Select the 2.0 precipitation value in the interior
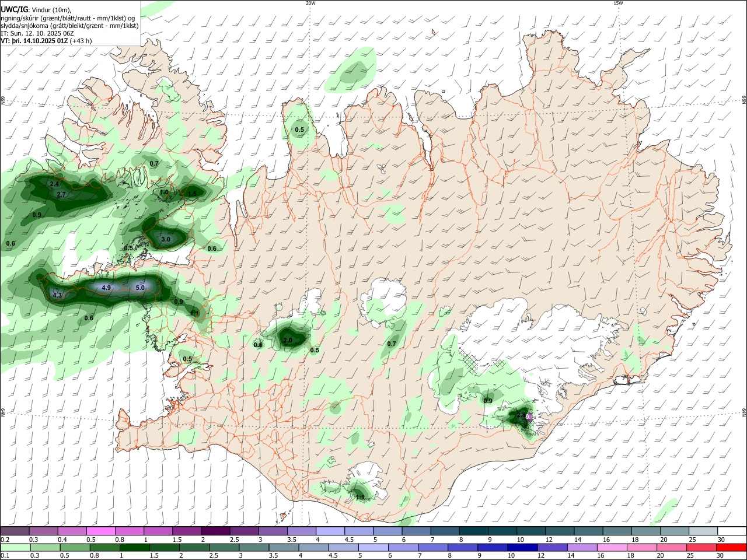Viewport: 747px width, 560px height. [x=288, y=340]
